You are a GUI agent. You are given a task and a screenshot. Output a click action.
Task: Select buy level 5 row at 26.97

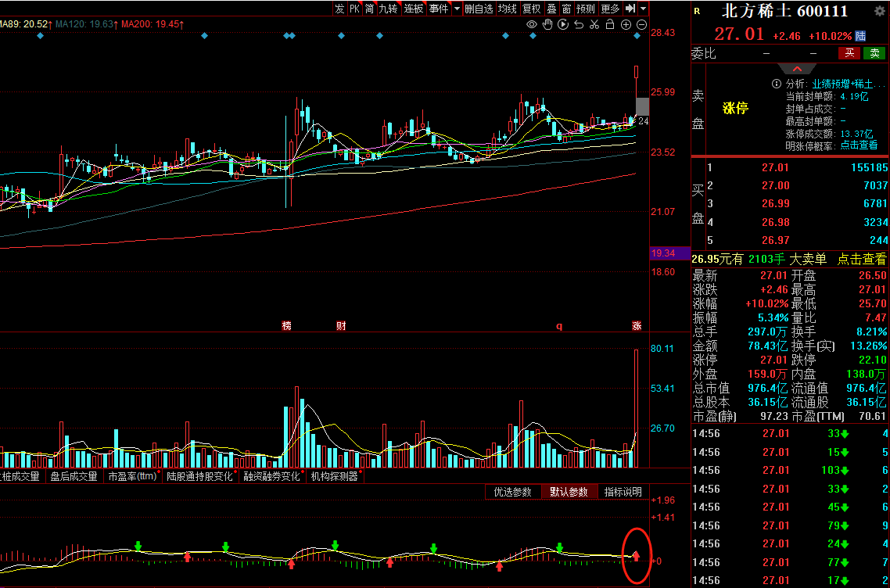797,240
